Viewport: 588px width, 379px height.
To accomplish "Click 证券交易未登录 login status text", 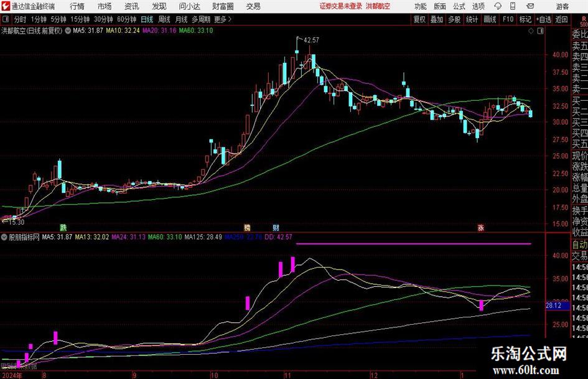I will coord(341,6).
